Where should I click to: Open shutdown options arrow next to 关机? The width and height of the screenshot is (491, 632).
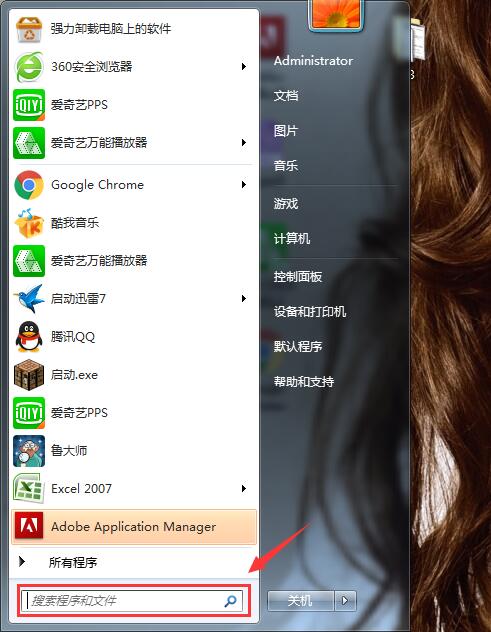(345, 601)
